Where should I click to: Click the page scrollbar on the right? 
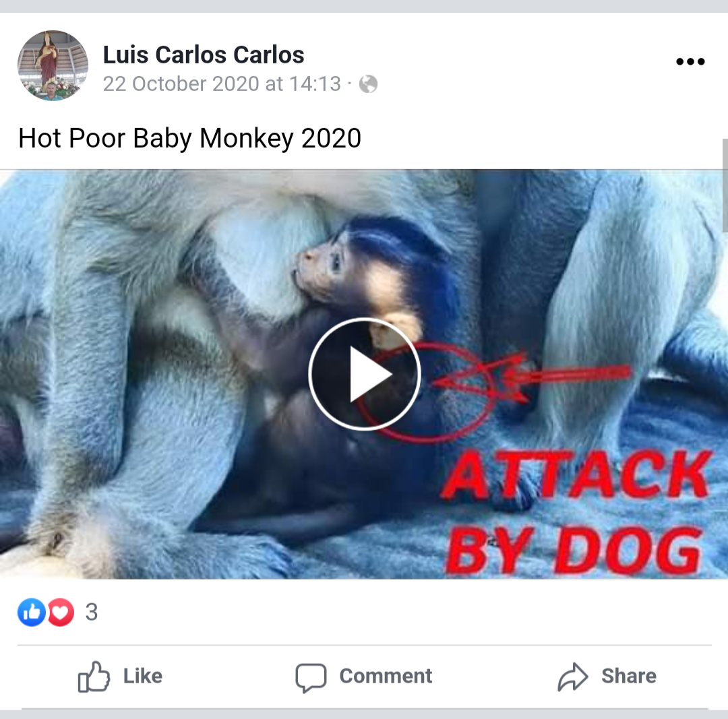point(725,185)
